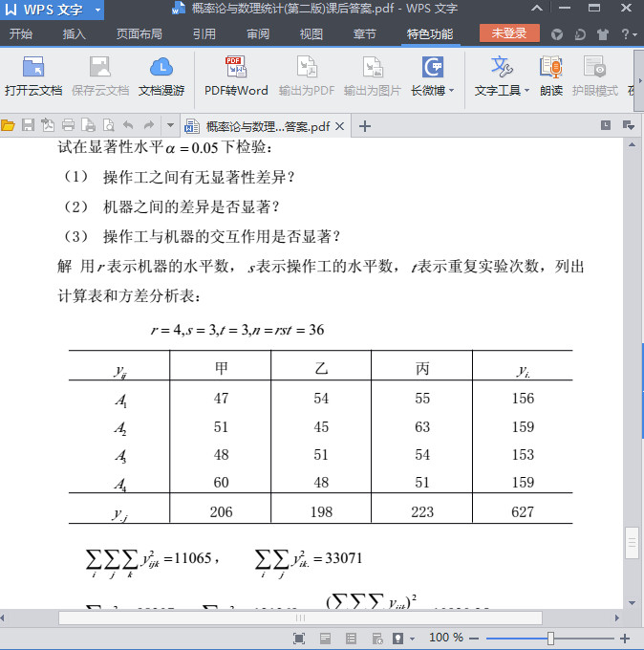Click the round shield icon beside 未登录
This screenshot has height=650, width=644.
[x=557, y=34]
